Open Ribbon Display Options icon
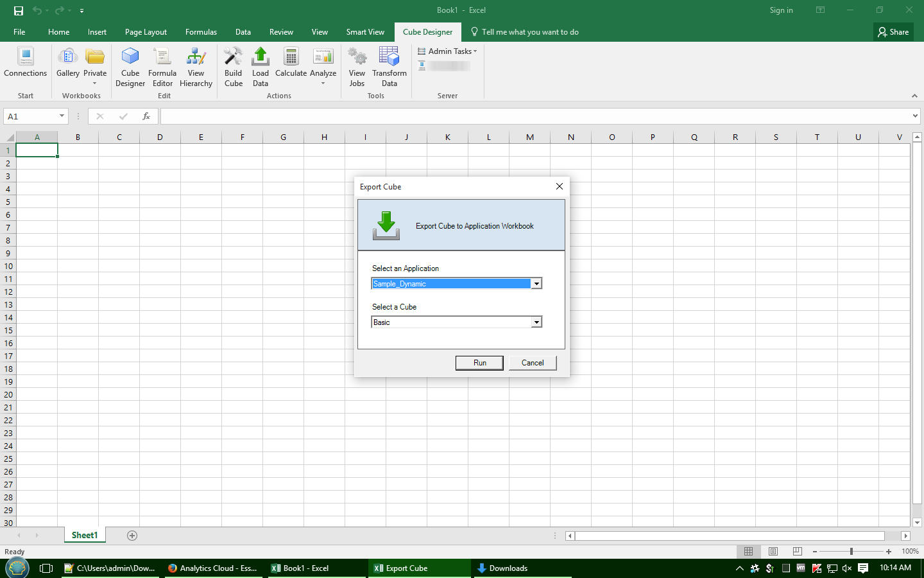Image resolution: width=924 pixels, height=578 pixels. (820, 10)
